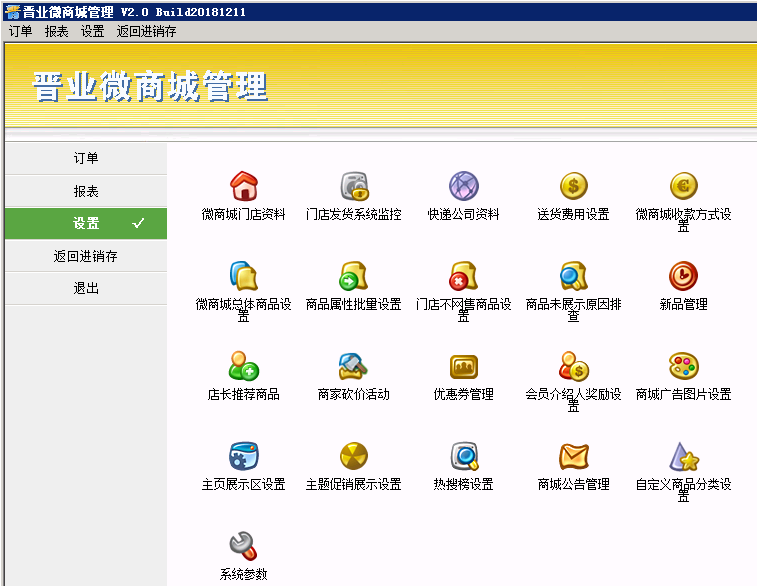The width and height of the screenshot is (757, 586).
Task: Open 系统参数 wrench icon
Action: [x=244, y=546]
